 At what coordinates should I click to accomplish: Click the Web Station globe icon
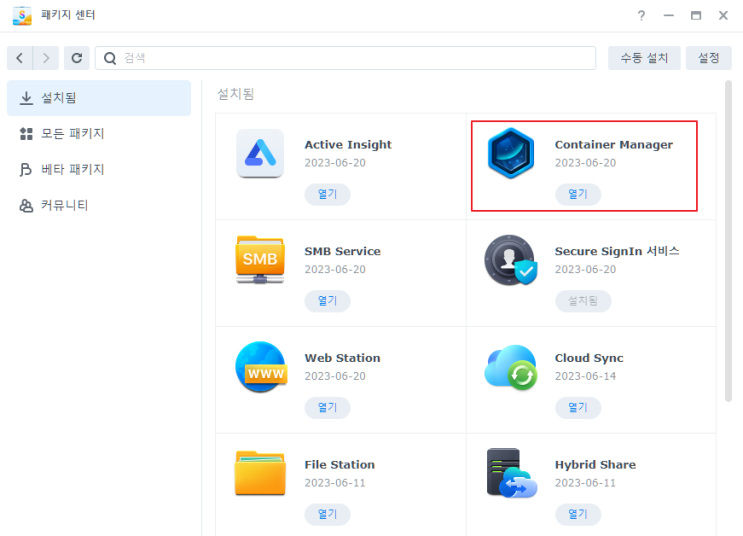(x=261, y=367)
